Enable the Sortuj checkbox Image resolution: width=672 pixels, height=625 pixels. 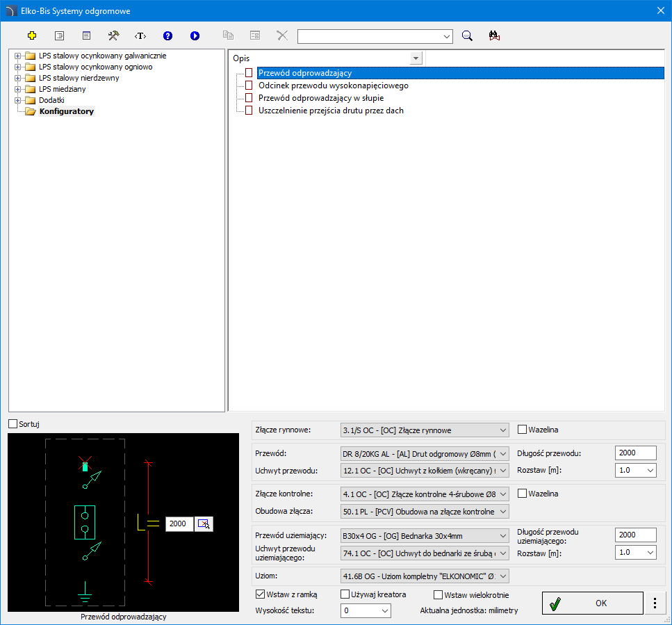point(13,424)
